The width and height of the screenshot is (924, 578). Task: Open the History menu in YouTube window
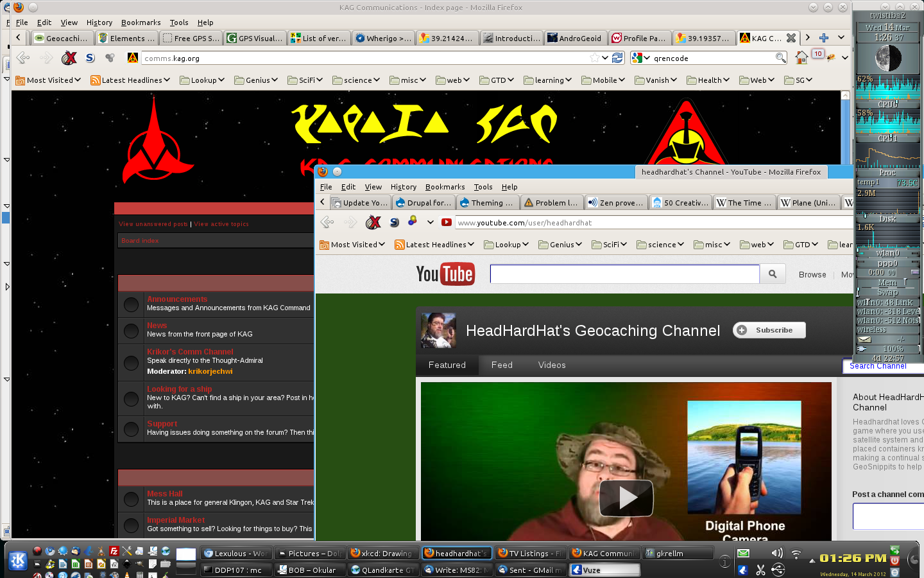coord(404,187)
